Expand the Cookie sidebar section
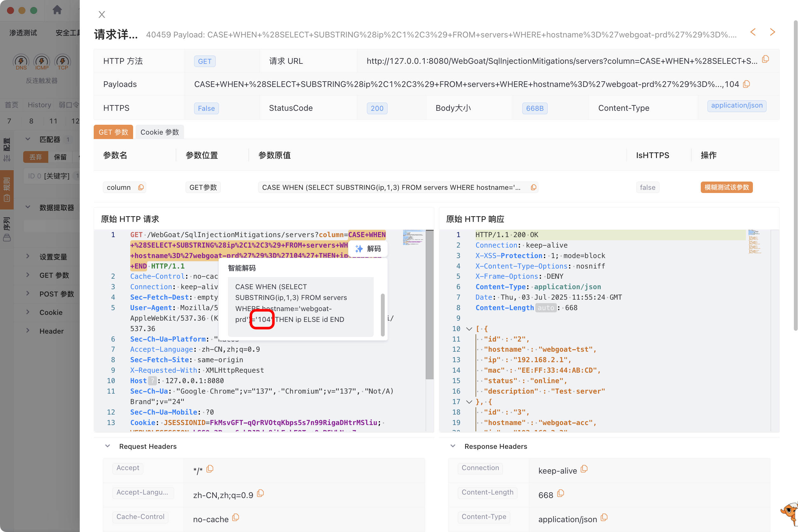Image resolution: width=798 pixels, height=532 pixels. coord(28,312)
